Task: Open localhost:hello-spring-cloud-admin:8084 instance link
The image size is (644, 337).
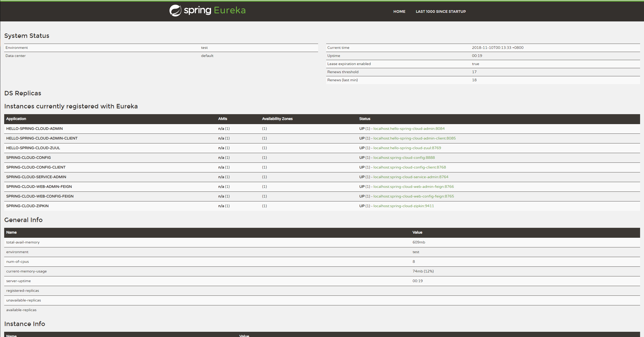Action: (409, 129)
